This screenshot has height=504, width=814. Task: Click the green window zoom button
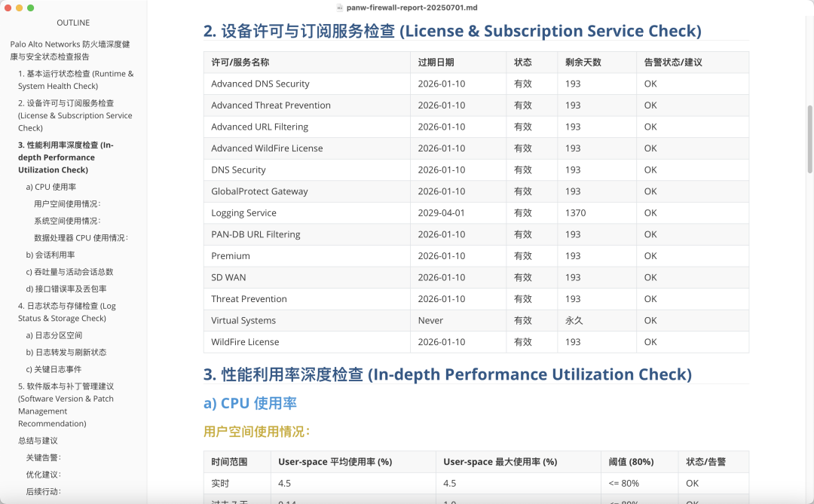tap(31, 8)
